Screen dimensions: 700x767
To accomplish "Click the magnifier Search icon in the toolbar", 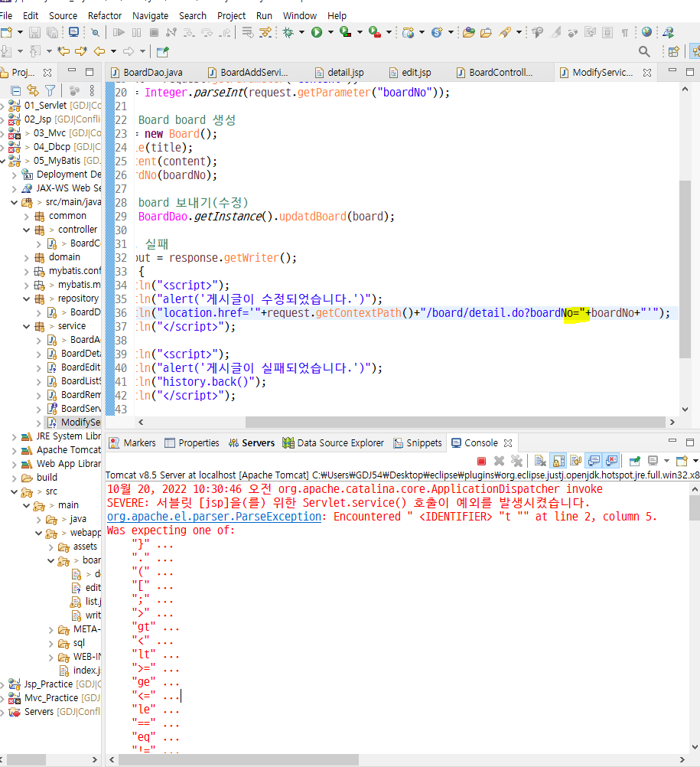I will [644, 51].
